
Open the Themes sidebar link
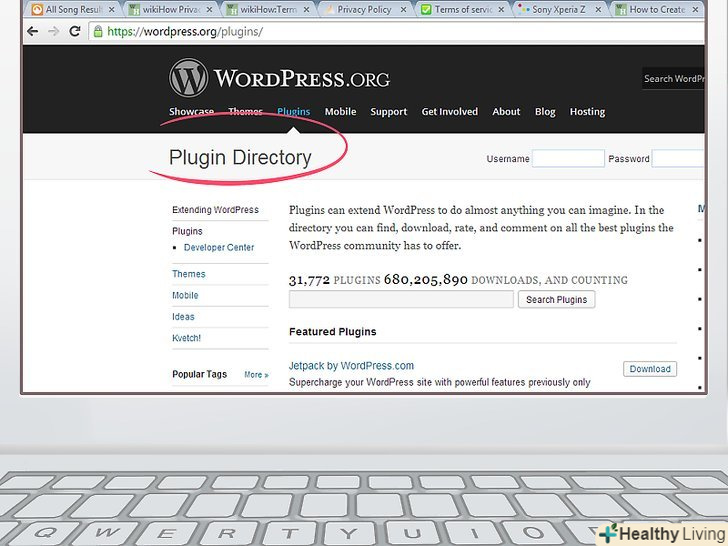(x=188, y=274)
